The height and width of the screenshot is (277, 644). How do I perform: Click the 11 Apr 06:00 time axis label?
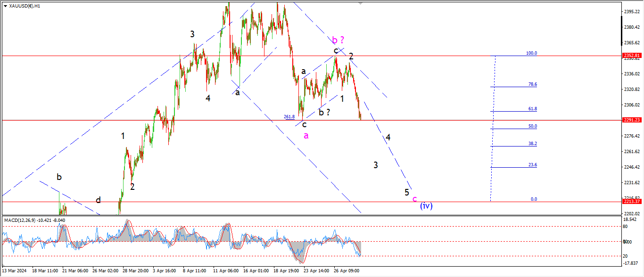[x=225, y=271]
